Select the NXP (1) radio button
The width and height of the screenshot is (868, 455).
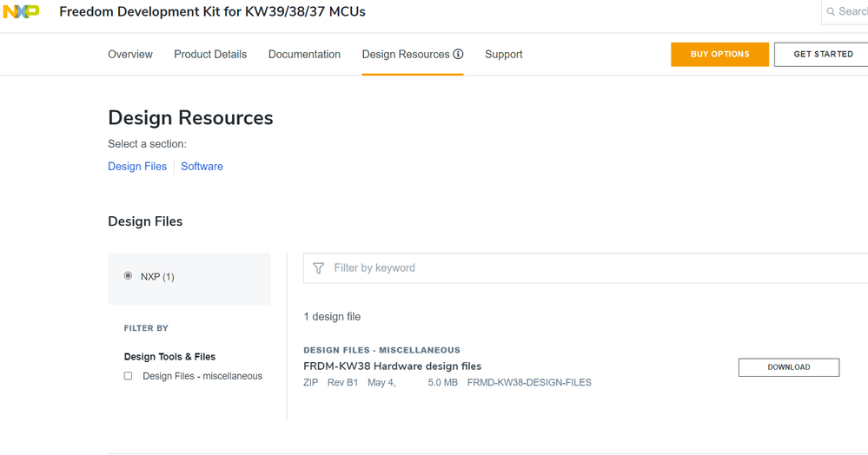pyautogui.click(x=128, y=275)
